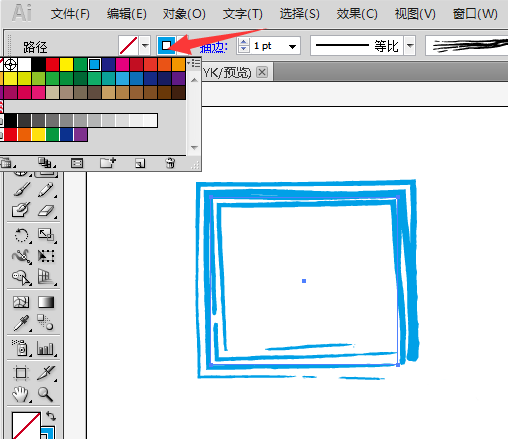Open the Swatches panel flyout menu
Screen dimensions: 508x439
(x=194, y=63)
